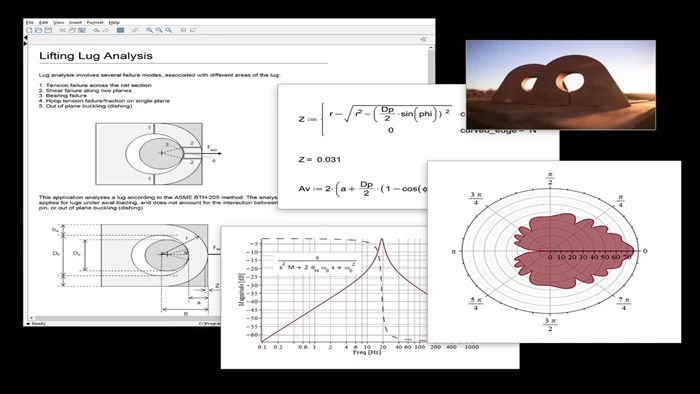Open the Insert menu

coord(75,22)
